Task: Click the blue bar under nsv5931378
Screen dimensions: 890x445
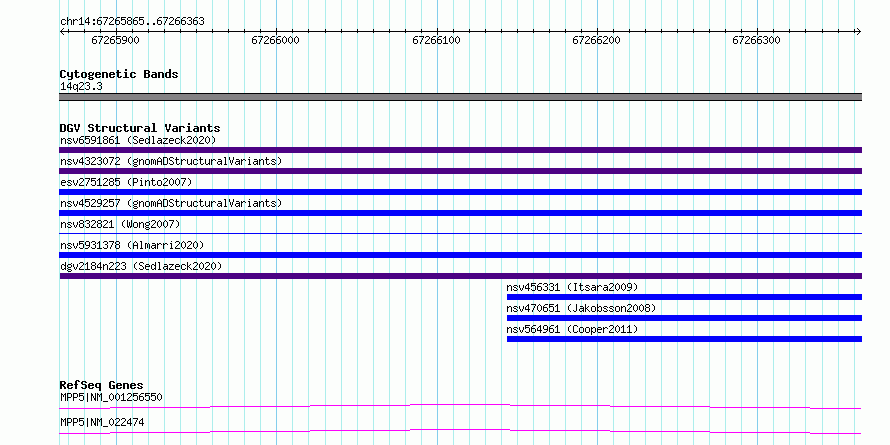Action: tap(461, 255)
